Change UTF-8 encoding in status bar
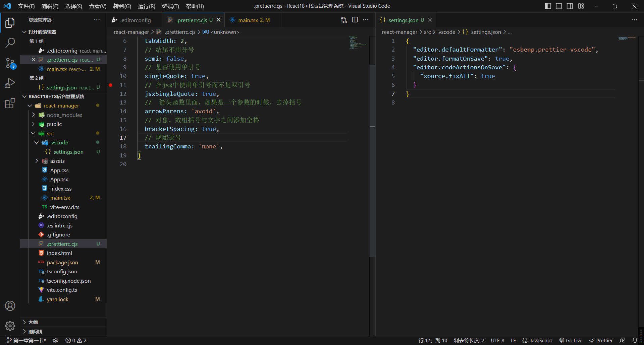 coord(497,340)
